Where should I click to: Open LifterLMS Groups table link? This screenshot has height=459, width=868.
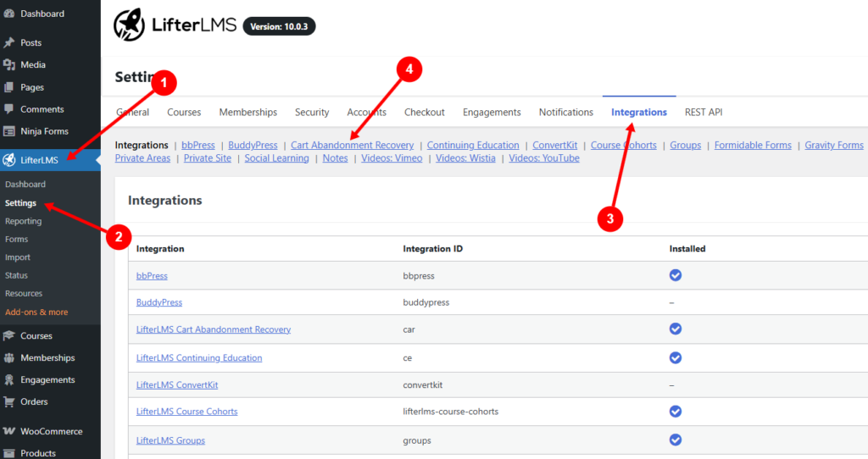pyautogui.click(x=170, y=440)
